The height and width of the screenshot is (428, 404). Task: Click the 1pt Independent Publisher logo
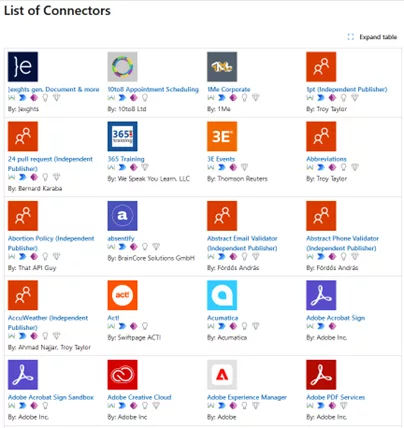(x=321, y=67)
